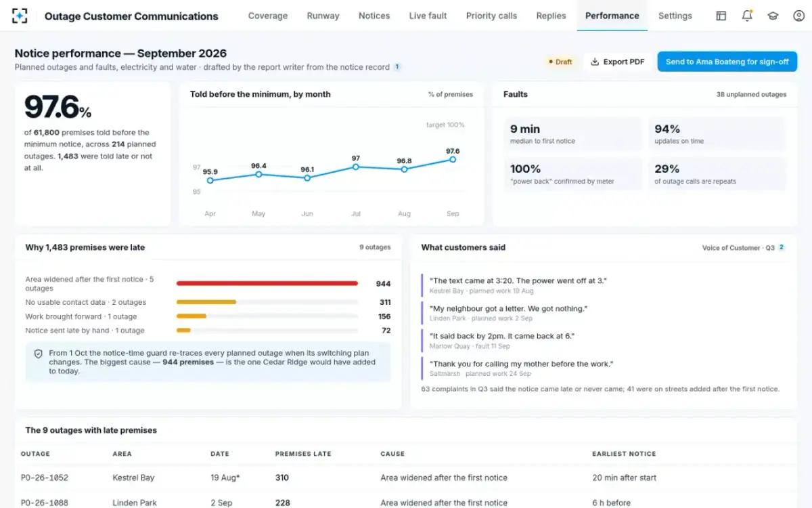Click the 97.6% headline figure
The image size is (812, 508).
(58, 108)
